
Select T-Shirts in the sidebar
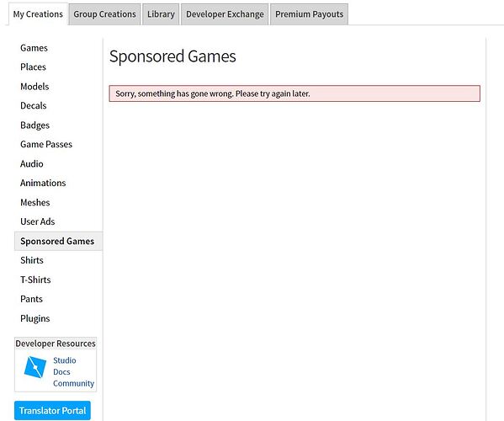click(35, 280)
